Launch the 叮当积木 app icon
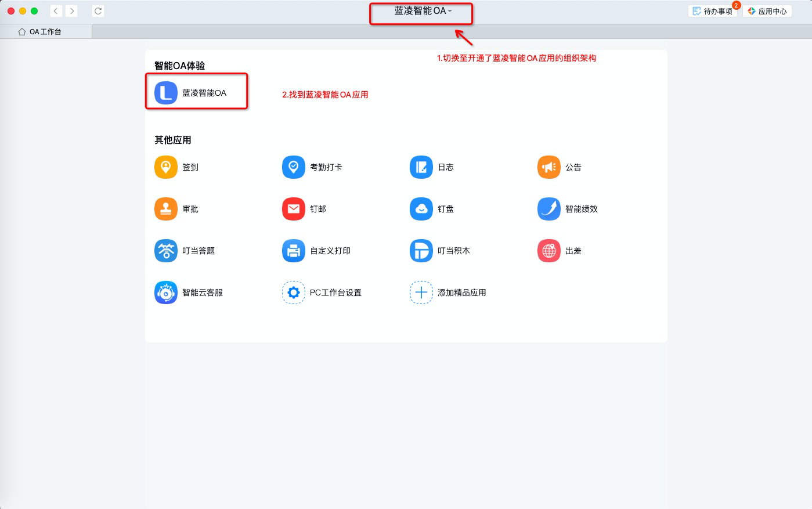812x509 pixels. [x=421, y=251]
